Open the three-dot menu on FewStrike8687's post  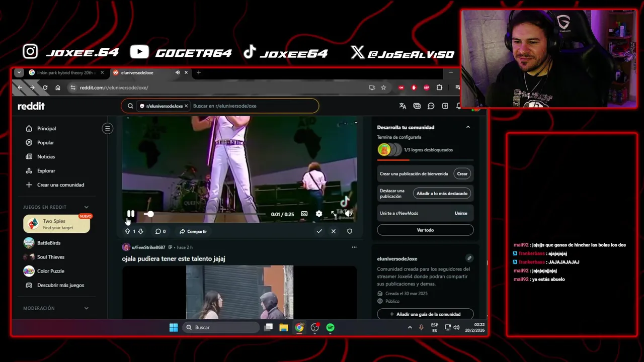(354, 247)
